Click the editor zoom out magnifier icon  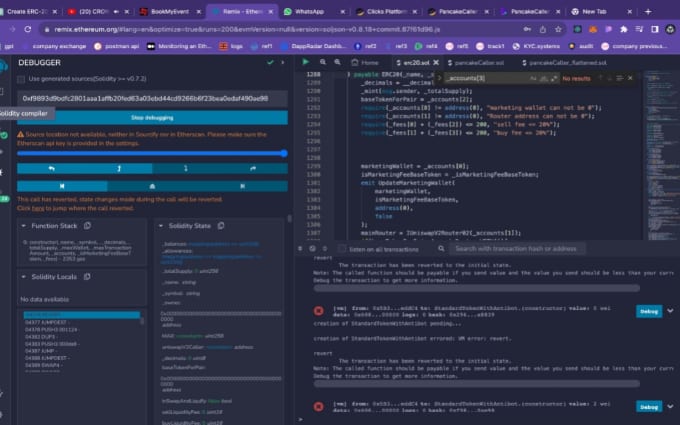[323, 62]
